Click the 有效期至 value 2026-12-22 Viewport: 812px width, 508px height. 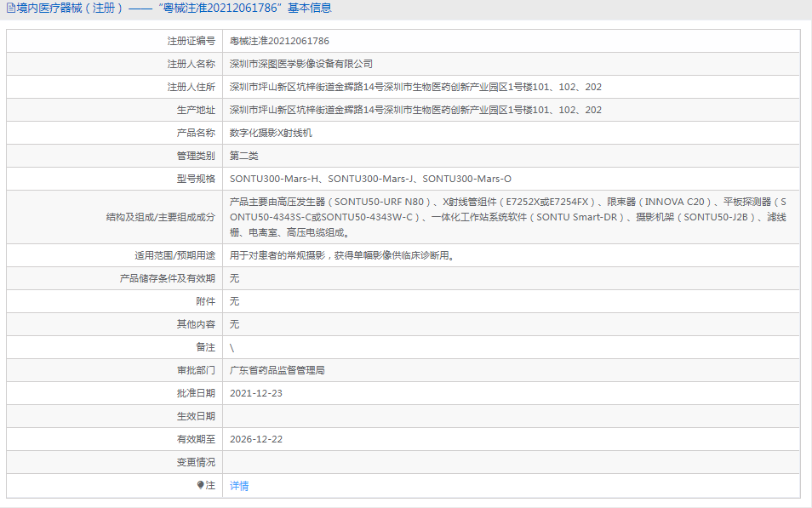[259, 438]
